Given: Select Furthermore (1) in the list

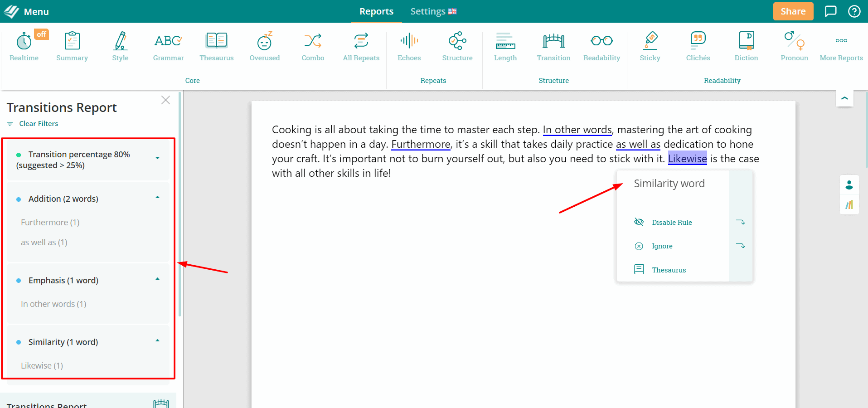Looking at the screenshot, I should pos(50,223).
